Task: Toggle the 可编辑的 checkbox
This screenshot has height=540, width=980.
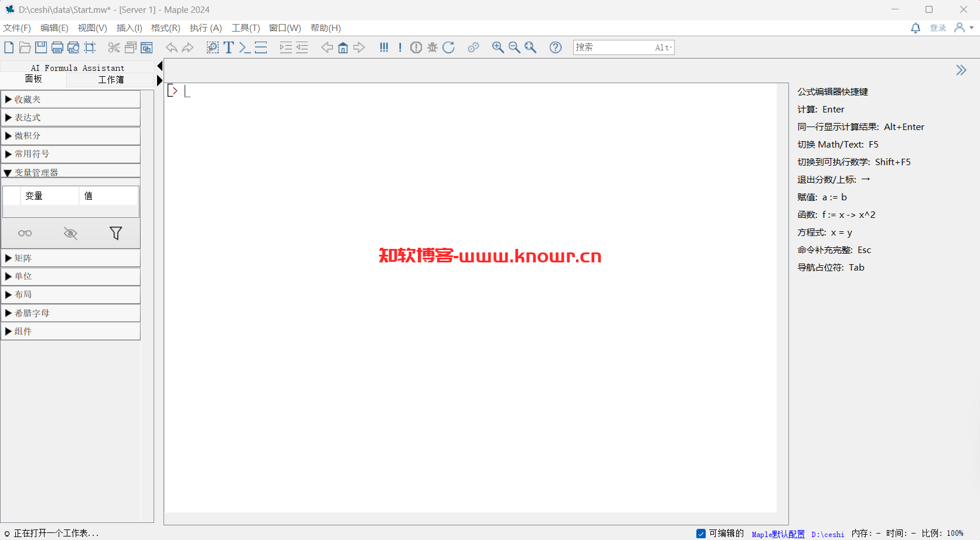Action: point(701,534)
